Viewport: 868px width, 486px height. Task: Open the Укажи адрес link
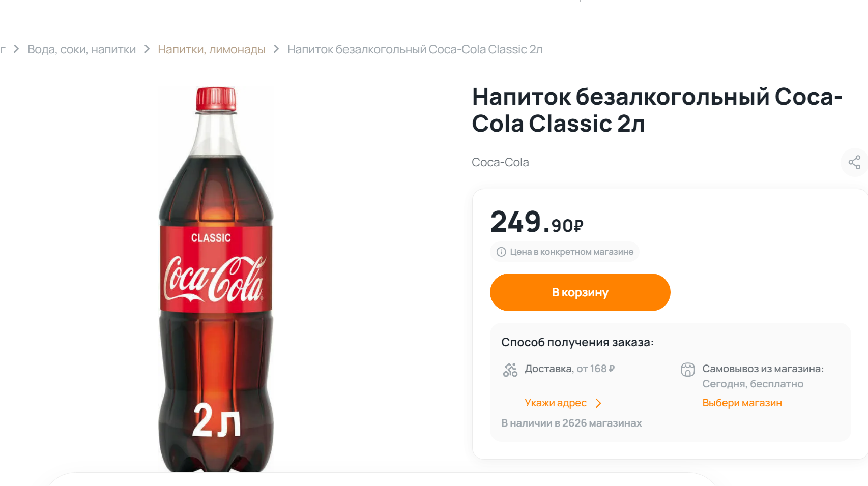click(x=556, y=403)
